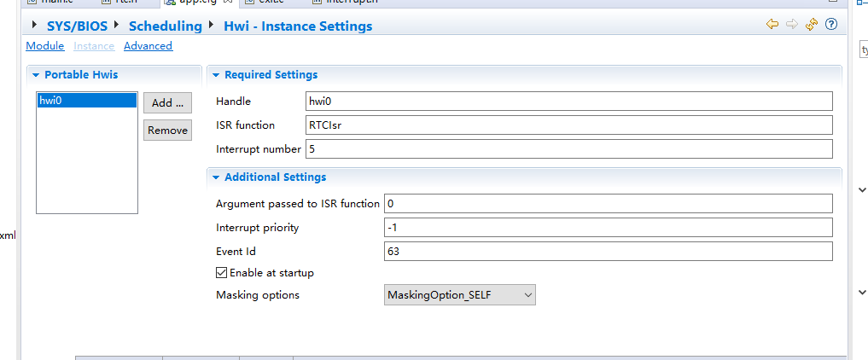
Task: Click the refresh configuration icon
Action: click(812, 25)
